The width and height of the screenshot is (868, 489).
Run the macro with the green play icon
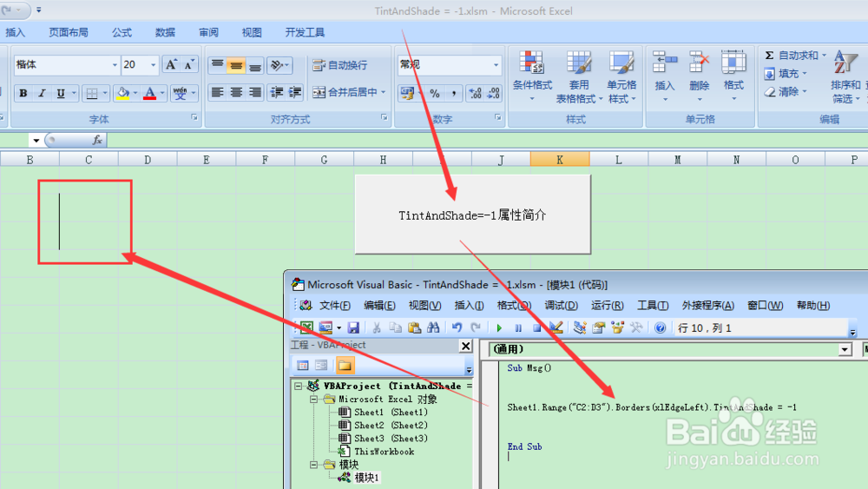point(499,327)
